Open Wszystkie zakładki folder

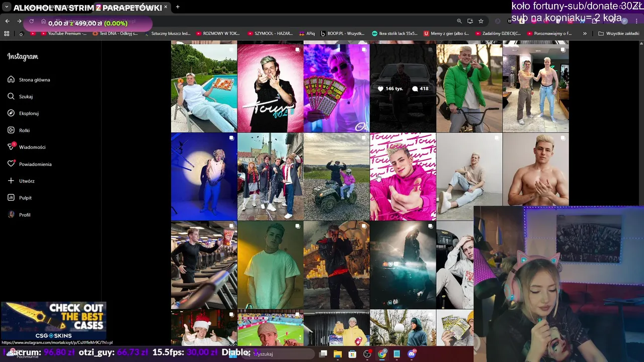point(618,34)
